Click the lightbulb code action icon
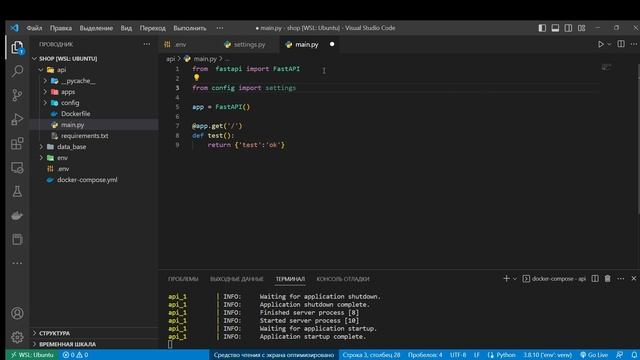Screen dimensions: 640x360 196,77
